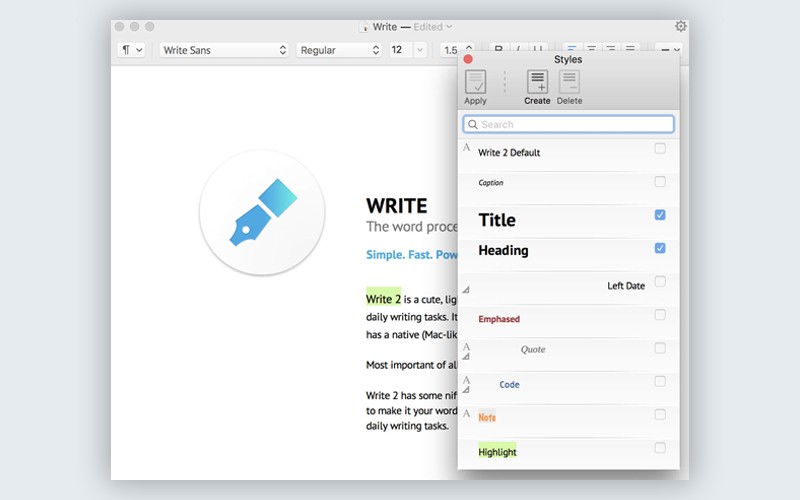Screen dimensions: 800x500
Task: Click the A character icon beside the Quote style
Action: click(x=466, y=347)
